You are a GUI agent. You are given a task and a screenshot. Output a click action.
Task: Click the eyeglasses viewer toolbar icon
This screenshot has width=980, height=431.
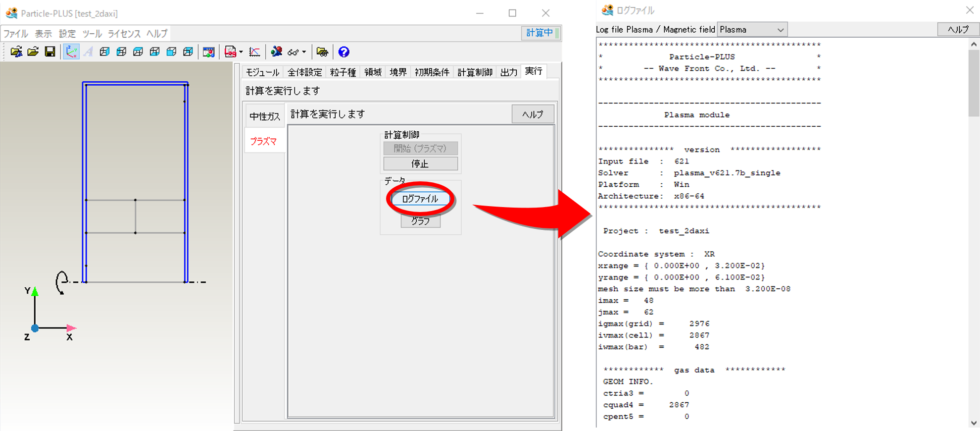click(x=294, y=52)
